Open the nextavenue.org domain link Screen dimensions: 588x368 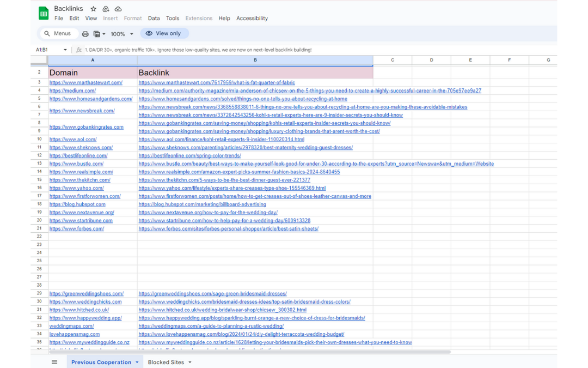[x=82, y=213]
